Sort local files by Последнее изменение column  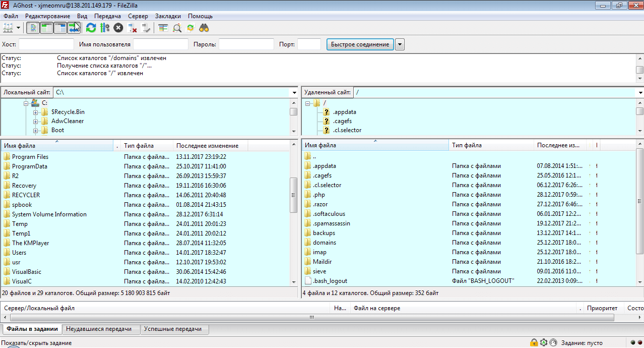pos(210,146)
